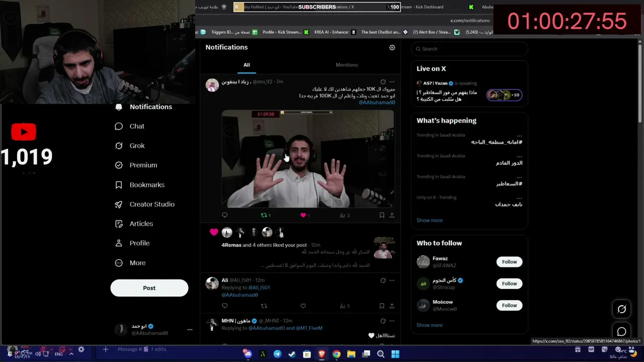The image size is (644, 362).
Task: Open options for the first trending hashtag
Action: pos(519,136)
